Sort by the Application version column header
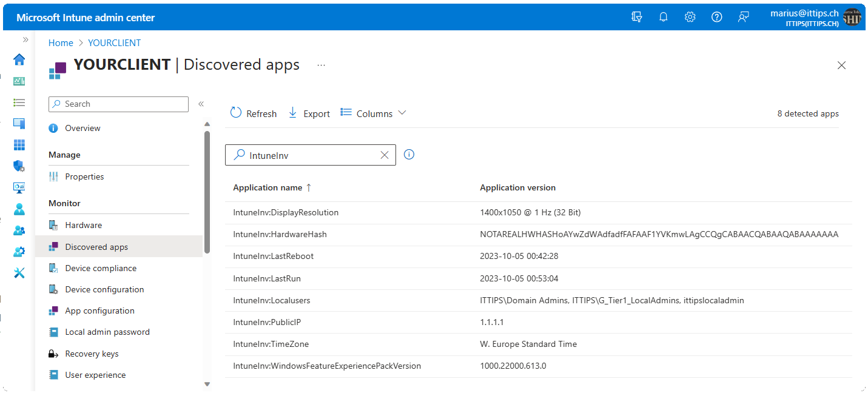Screen dimensions: 868x393 point(517,188)
